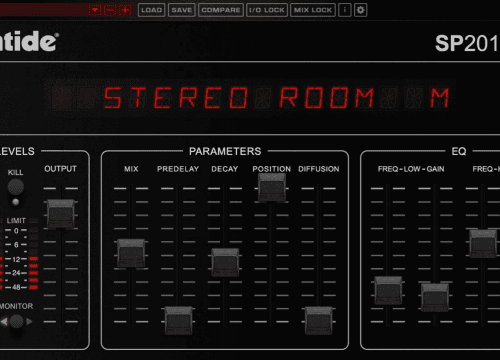Click the EQ section title
Image resolution: width=500 pixels, height=360 pixels.
pyautogui.click(x=459, y=151)
